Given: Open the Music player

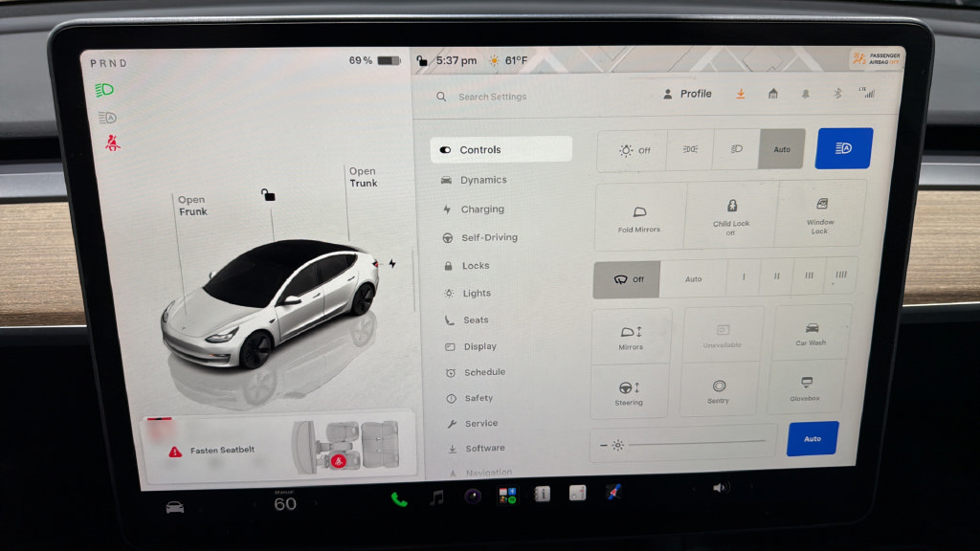Looking at the screenshot, I should click(x=436, y=497).
